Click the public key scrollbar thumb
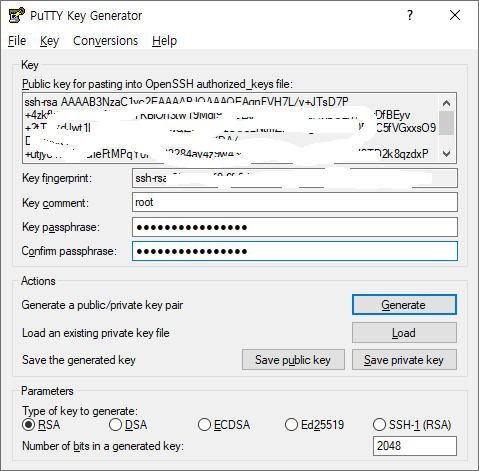Viewport: 479px width, 471px height. click(447, 123)
